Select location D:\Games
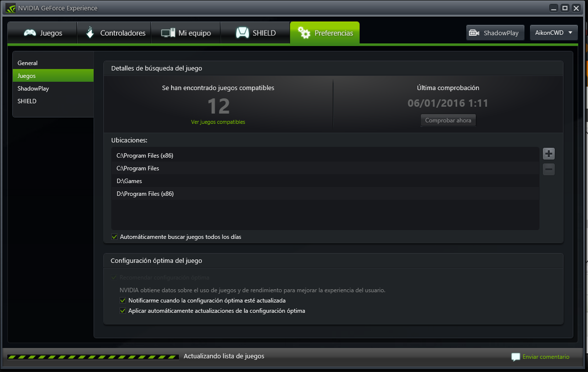 325,181
